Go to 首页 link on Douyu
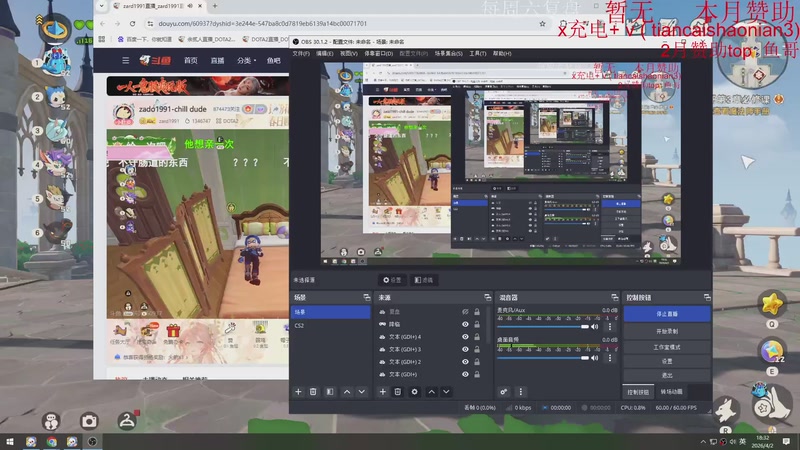800x450 pixels. tap(191, 60)
